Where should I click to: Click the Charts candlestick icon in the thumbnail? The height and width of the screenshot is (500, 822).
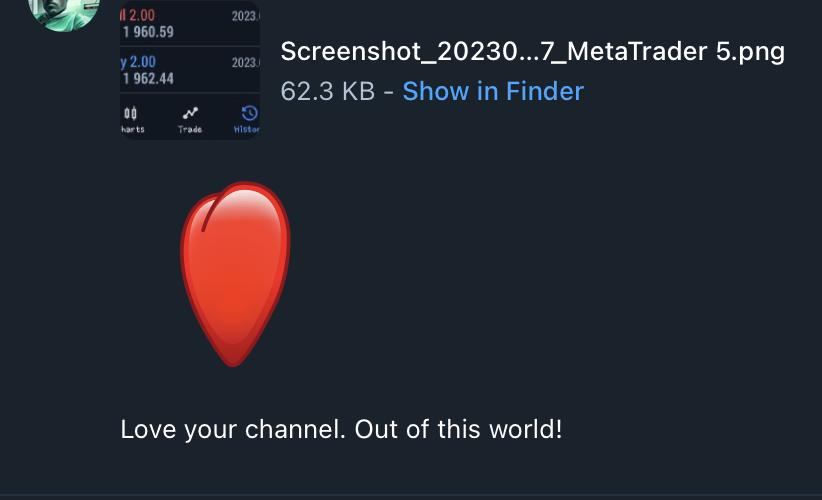(x=130, y=113)
